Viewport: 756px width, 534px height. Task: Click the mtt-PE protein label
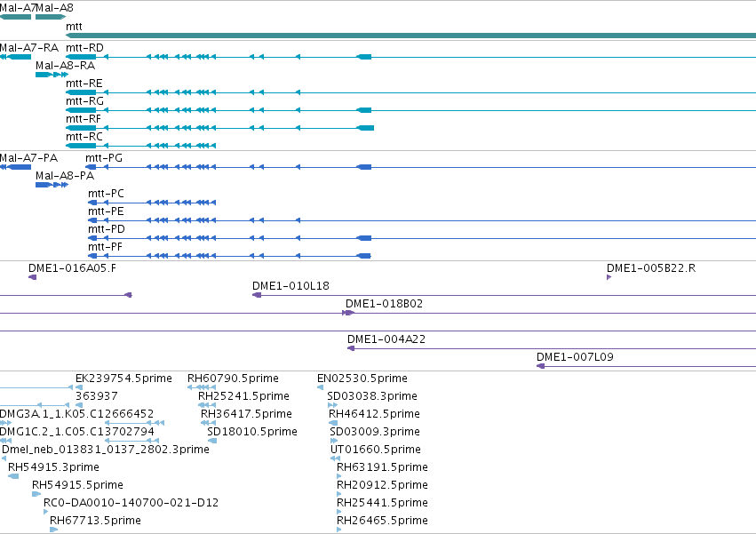[106, 211]
